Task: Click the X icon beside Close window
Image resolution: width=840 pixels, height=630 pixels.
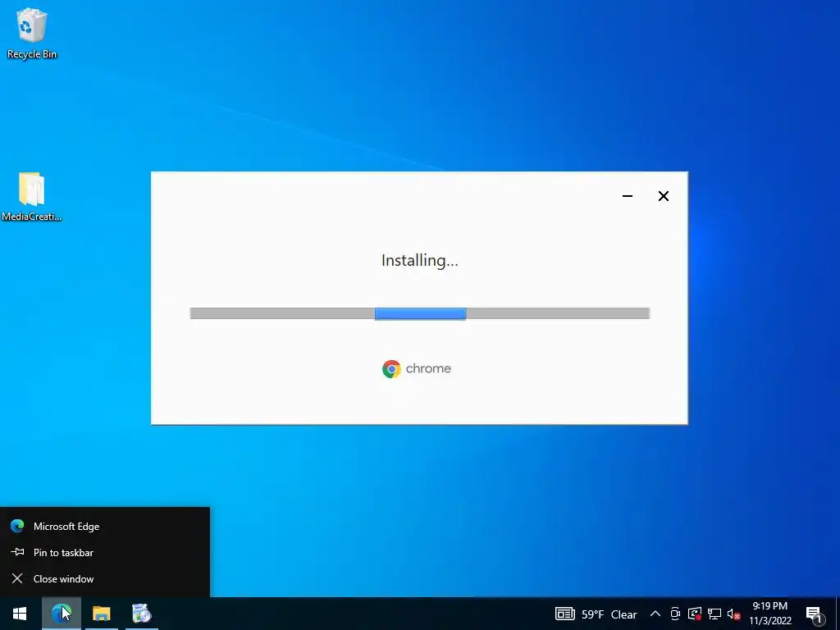Action: pyautogui.click(x=17, y=578)
